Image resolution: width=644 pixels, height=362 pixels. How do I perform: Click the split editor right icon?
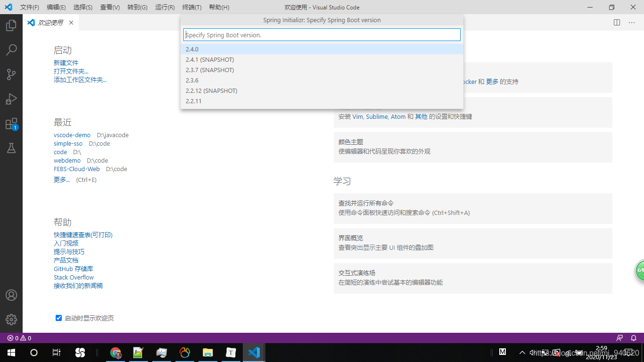pos(617,23)
